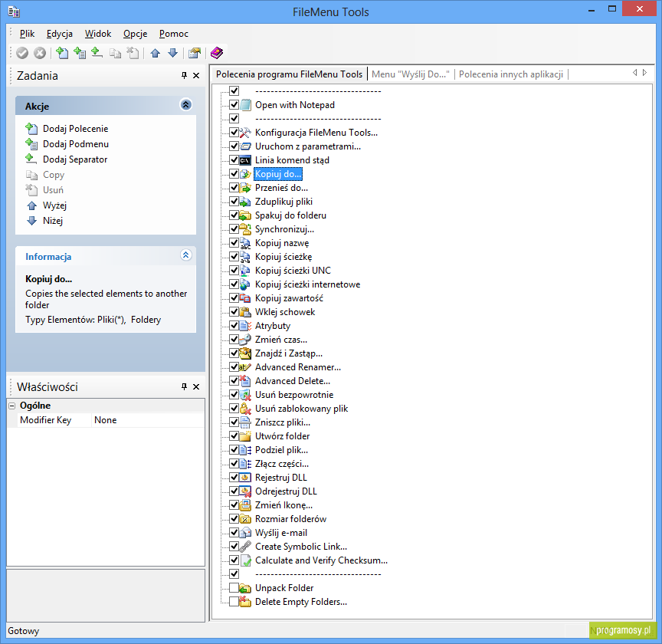Click the Dodaj Polecenie action link

[x=76, y=129]
